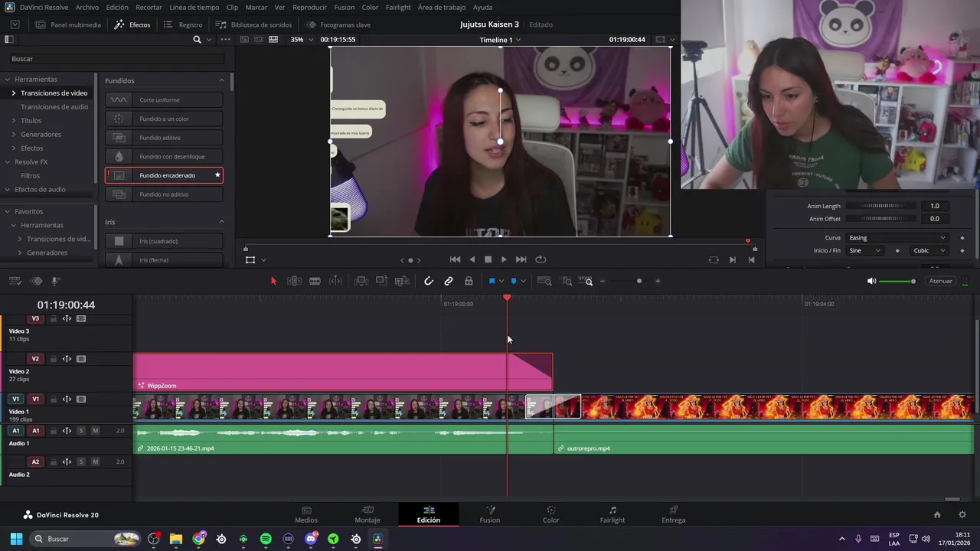The image size is (980, 551).
Task: Open the Timeline 1 name dropdown
Action: (x=500, y=40)
